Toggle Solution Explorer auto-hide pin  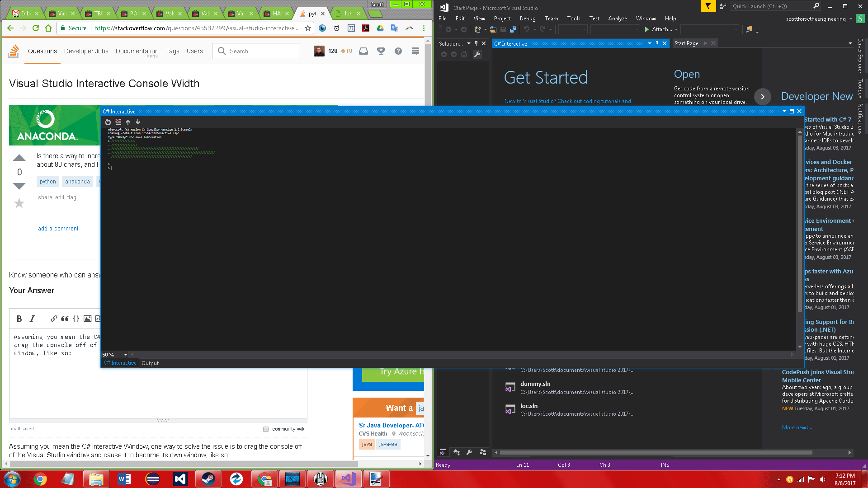coord(476,43)
